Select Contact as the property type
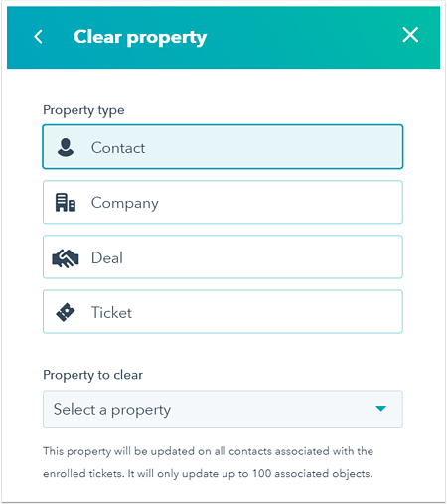The image size is (447, 504). pos(223,147)
